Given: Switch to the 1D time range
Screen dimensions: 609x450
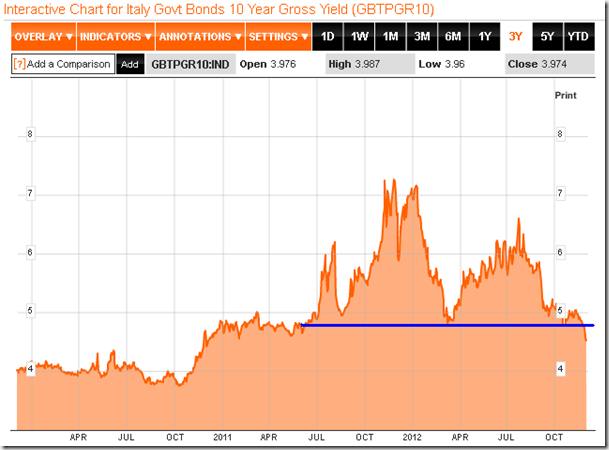Looking at the screenshot, I should [x=327, y=37].
